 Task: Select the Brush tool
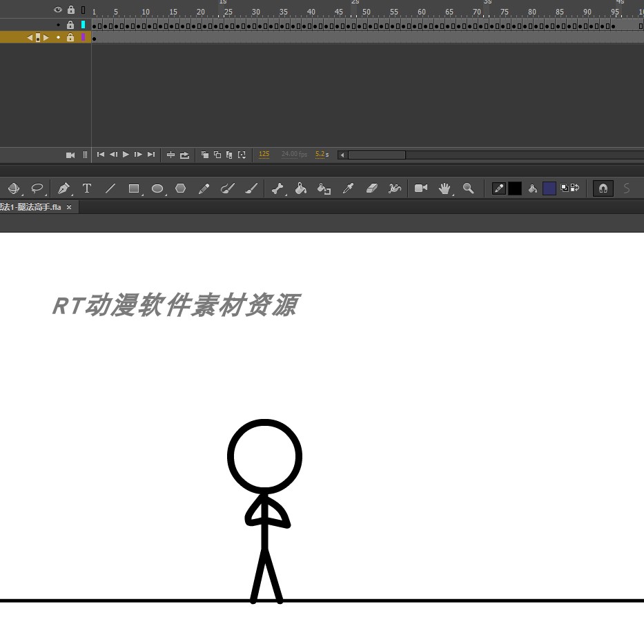coord(251,188)
